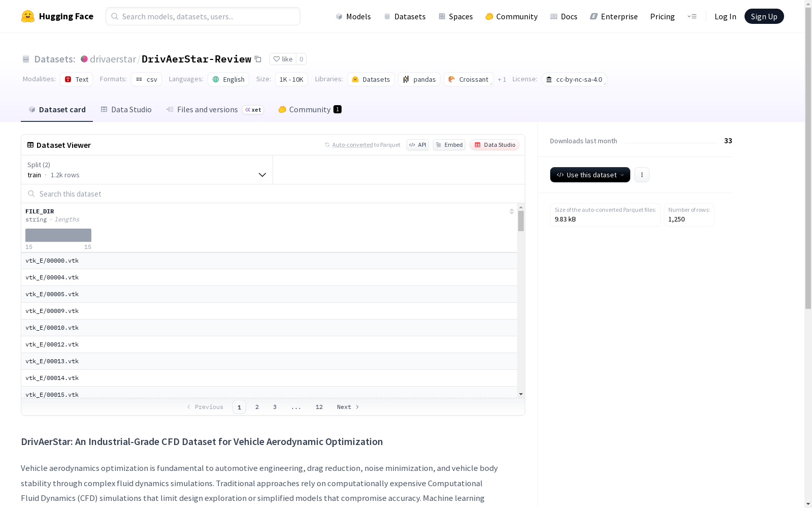Click the dataset viewer scroll down arrow
812x508 pixels.
pyautogui.click(x=521, y=394)
